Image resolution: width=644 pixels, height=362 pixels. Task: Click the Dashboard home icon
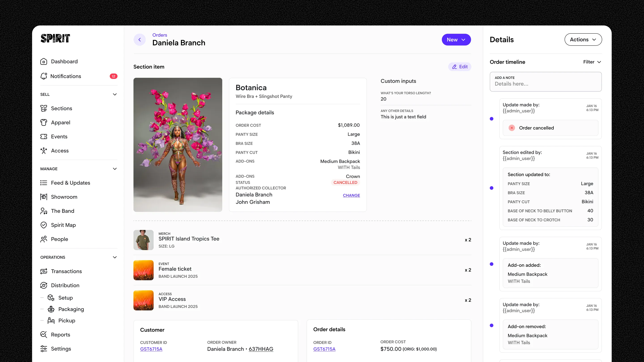click(x=44, y=61)
